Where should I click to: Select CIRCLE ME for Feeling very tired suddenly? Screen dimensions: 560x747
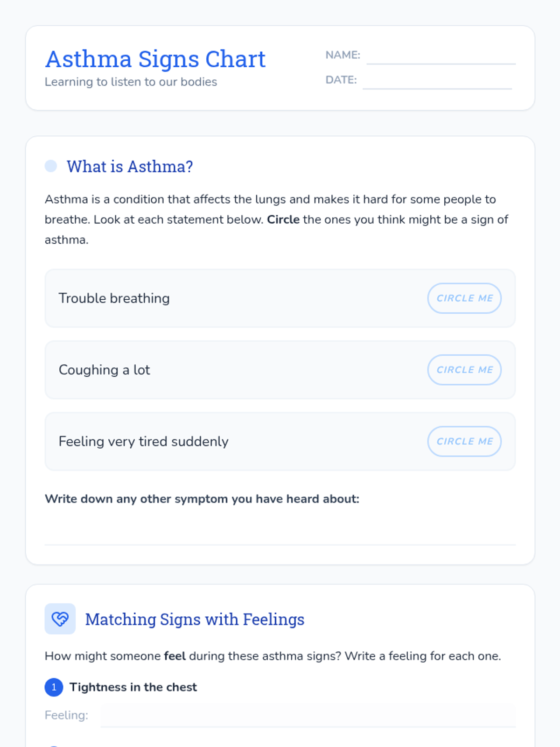[464, 441]
